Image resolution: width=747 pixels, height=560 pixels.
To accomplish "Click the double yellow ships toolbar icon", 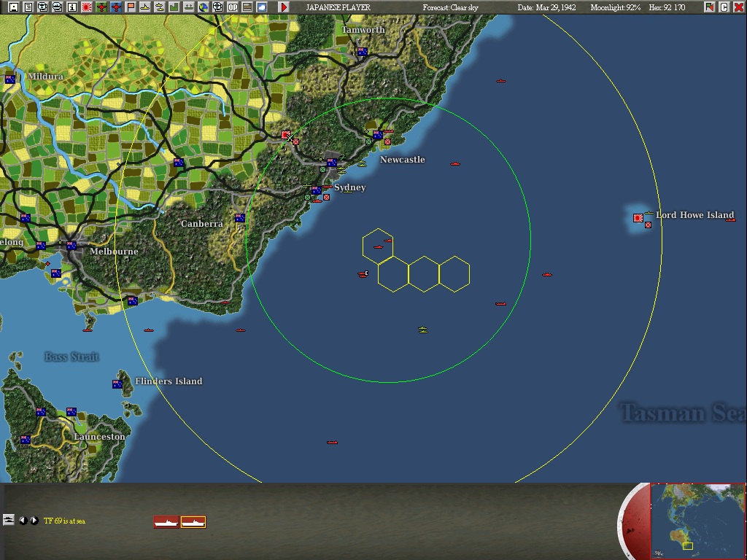I will (x=160, y=7).
